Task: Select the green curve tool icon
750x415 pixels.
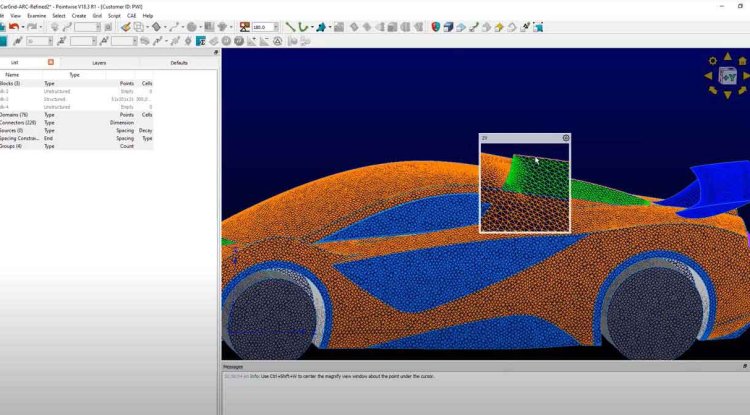Action: (x=303, y=27)
